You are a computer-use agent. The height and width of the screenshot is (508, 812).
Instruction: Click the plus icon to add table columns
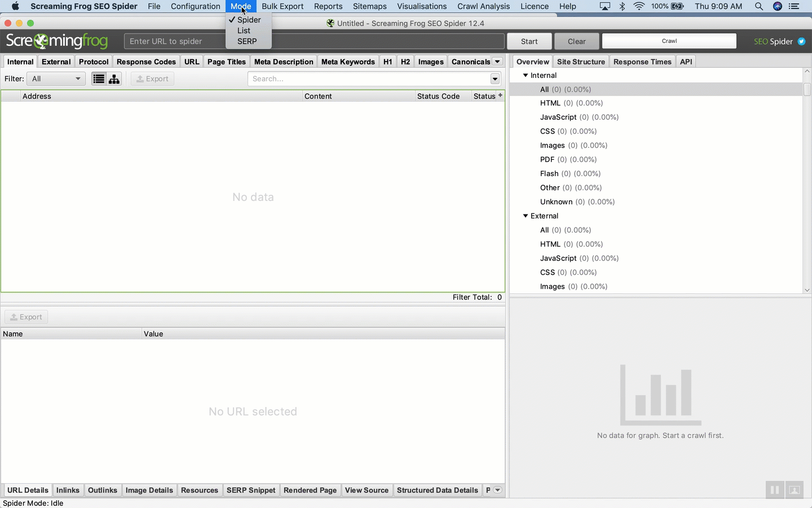pos(500,95)
